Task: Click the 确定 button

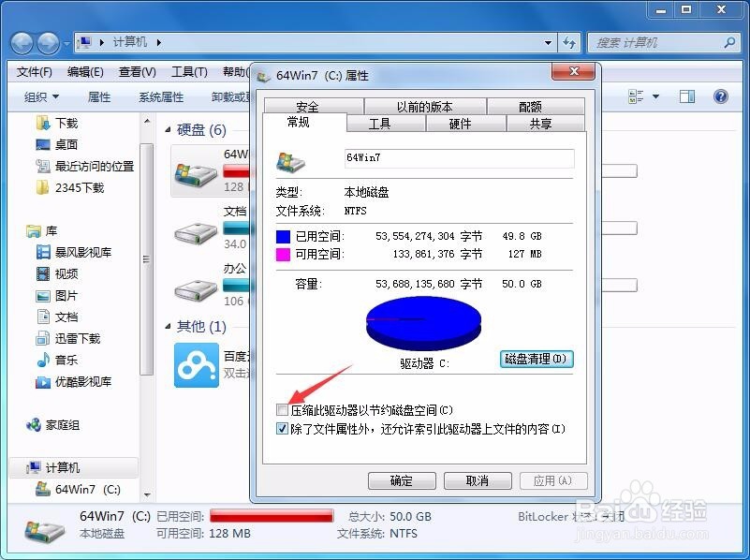Action: (x=402, y=480)
